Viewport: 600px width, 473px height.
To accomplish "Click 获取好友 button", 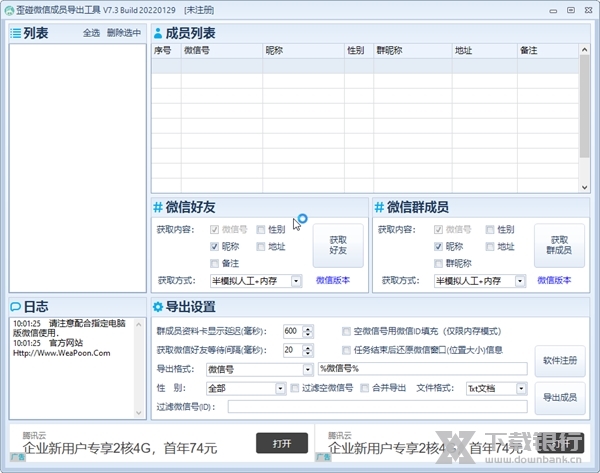I will pyautogui.click(x=338, y=245).
